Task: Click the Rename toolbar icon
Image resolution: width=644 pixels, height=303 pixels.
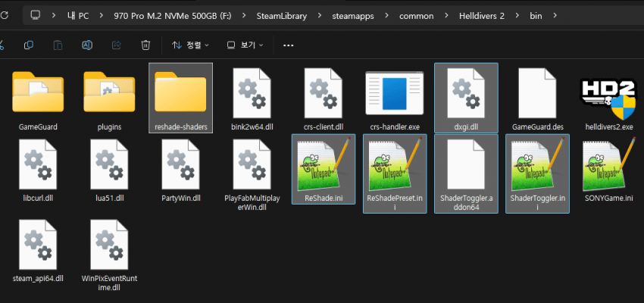Action: (87, 45)
